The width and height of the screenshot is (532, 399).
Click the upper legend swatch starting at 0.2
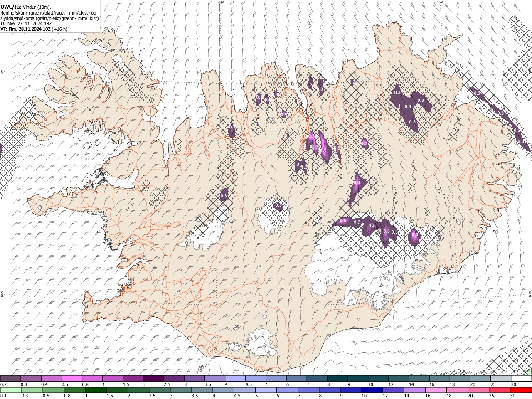coord(10,378)
